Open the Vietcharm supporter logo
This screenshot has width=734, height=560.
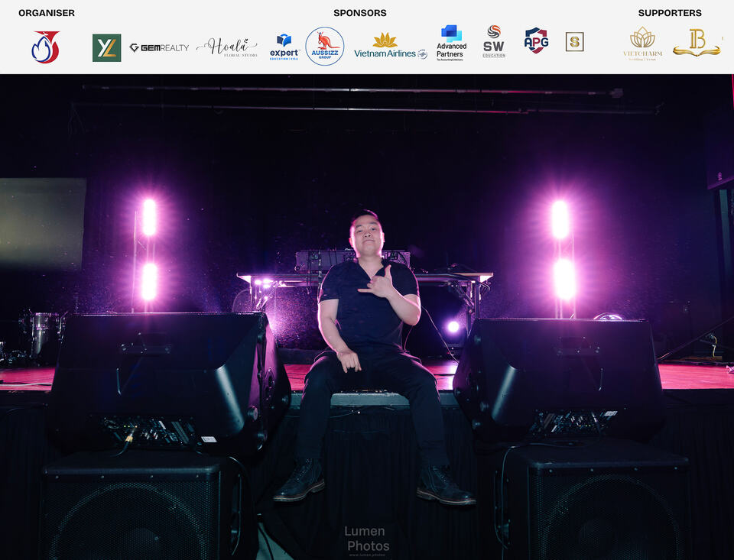(642, 44)
